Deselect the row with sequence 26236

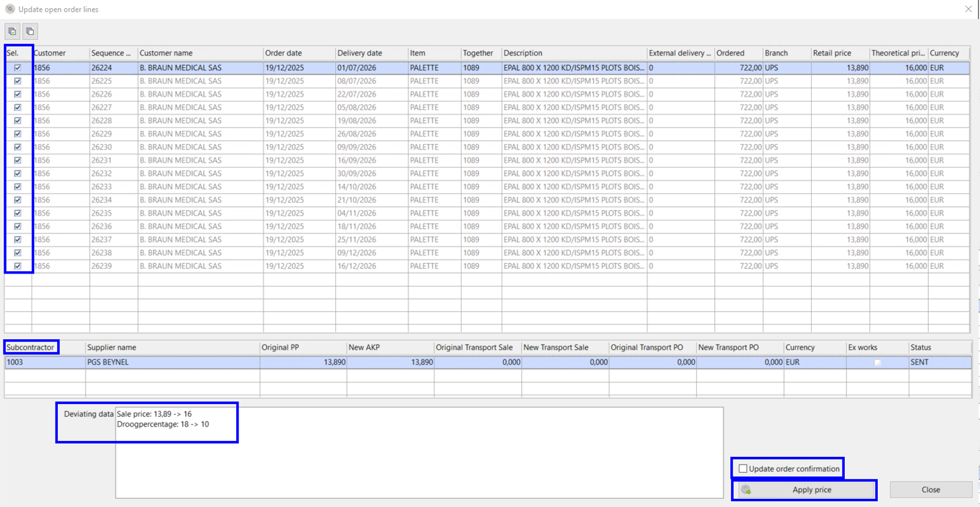(x=18, y=226)
